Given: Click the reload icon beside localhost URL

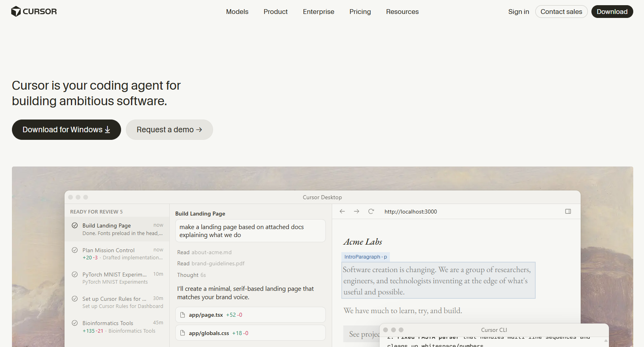Looking at the screenshot, I should tap(371, 212).
